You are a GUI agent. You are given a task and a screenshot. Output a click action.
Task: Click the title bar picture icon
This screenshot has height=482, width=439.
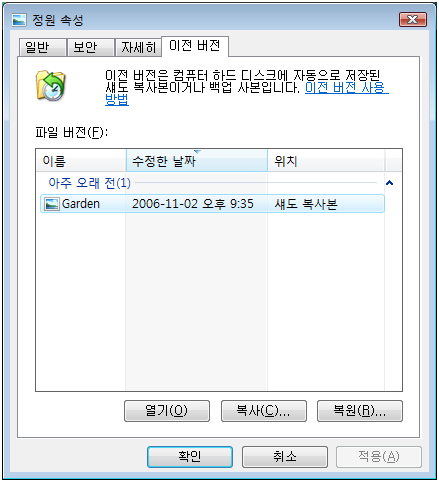pyautogui.click(x=19, y=20)
